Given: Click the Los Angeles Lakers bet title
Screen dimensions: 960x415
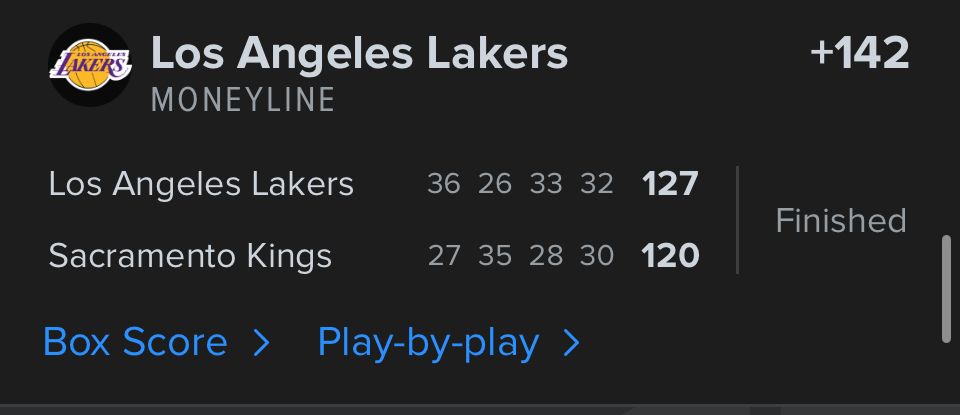Looking at the screenshot, I should click(359, 54).
